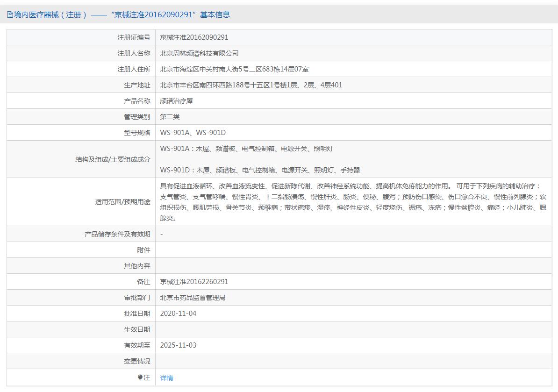Click the document icon beside the page title
Viewport: 558px width, 392px height.
pyautogui.click(x=10, y=15)
